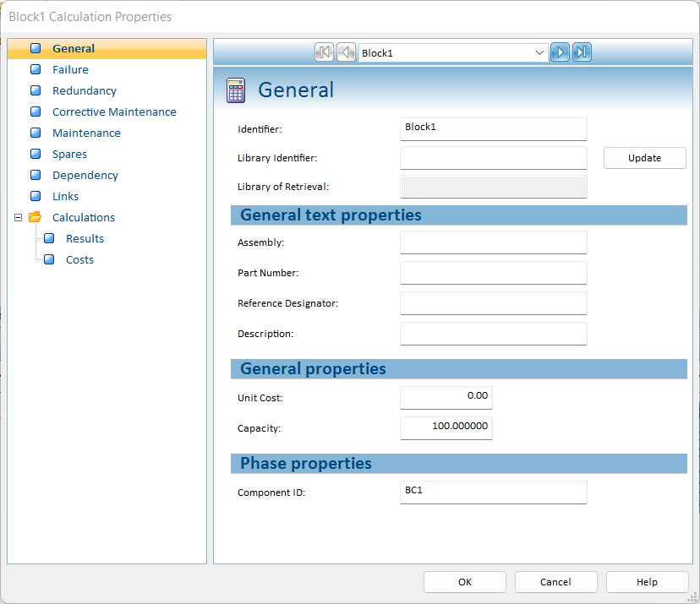Image resolution: width=700 pixels, height=604 pixels.
Task: Click the Update button
Action: pos(645,158)
